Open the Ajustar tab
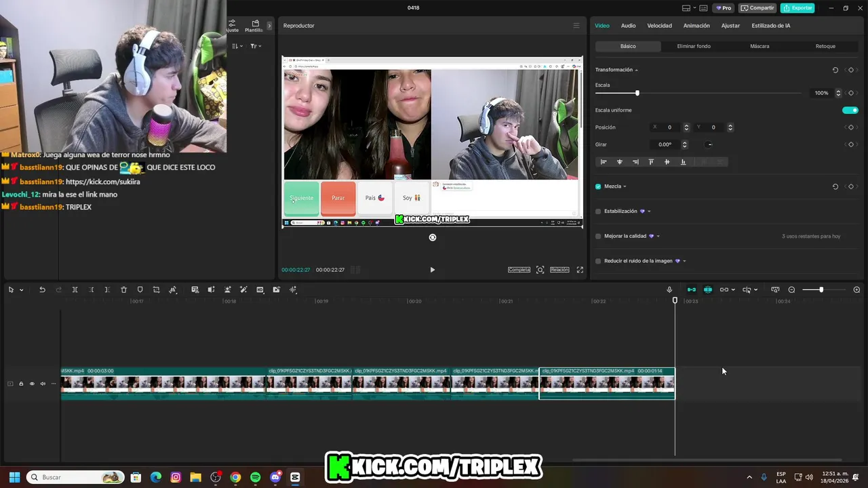 tap(730, 26)
